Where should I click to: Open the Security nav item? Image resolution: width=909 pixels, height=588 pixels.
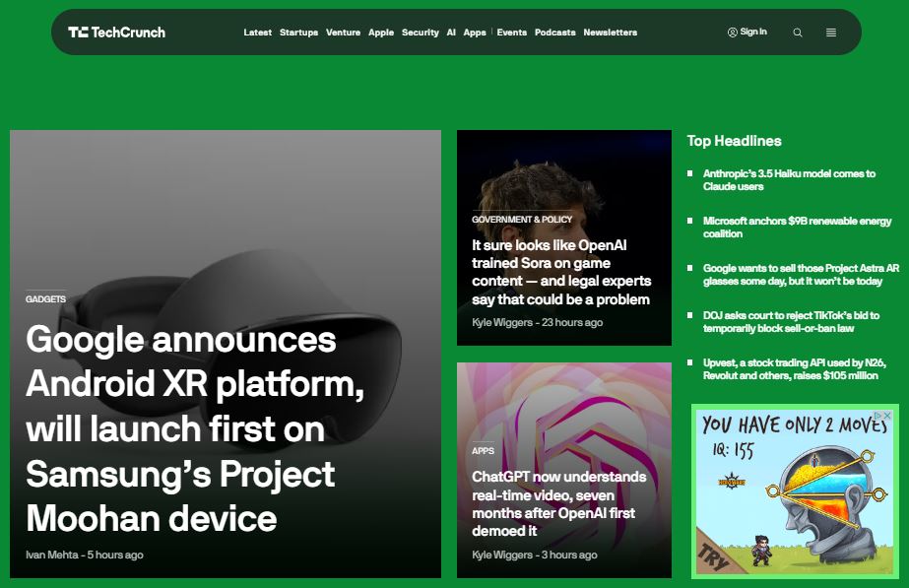(x=421, y=33)
